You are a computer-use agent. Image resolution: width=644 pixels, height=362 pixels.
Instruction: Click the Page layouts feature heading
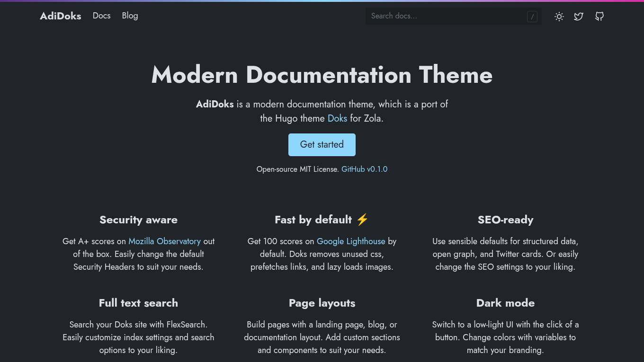(322, 303)
